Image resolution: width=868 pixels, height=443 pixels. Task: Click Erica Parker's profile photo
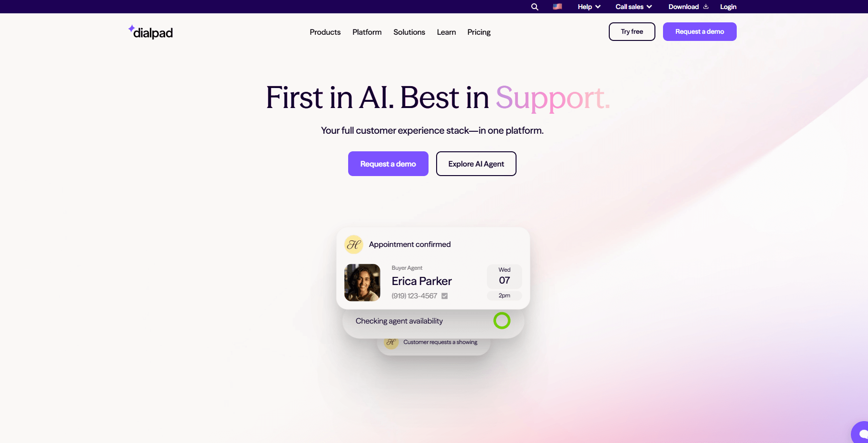click(362, 283)
